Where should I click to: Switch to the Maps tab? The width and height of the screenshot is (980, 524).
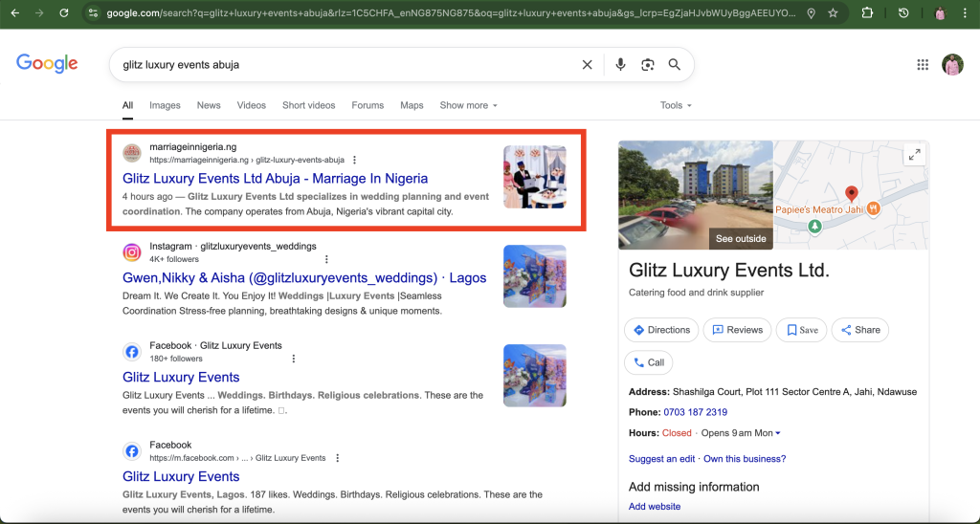[x=412, y=105]
